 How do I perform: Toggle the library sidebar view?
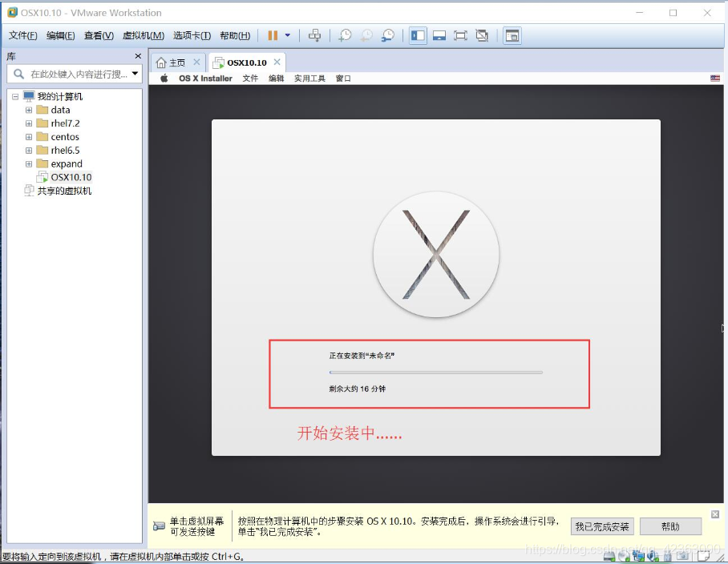pyautogui.click(x=418, y=35)
